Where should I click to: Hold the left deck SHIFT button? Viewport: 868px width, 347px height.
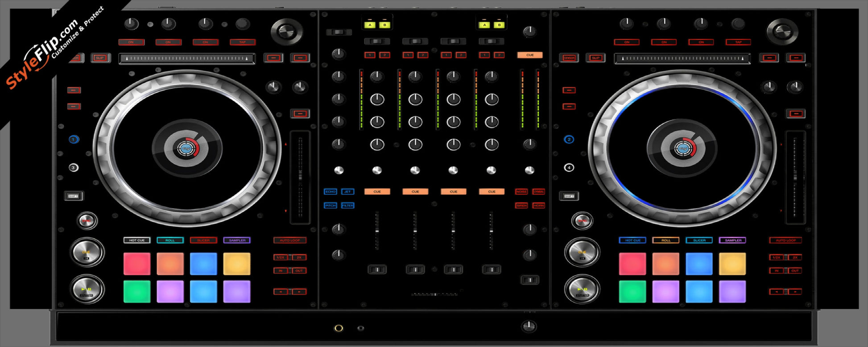[74, 196]
